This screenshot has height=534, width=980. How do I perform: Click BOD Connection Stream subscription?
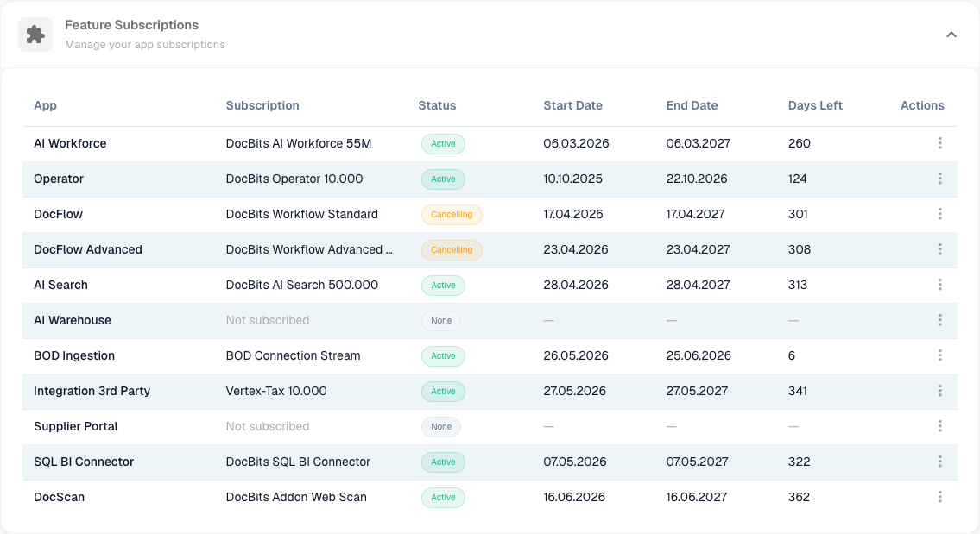[293, 356]
